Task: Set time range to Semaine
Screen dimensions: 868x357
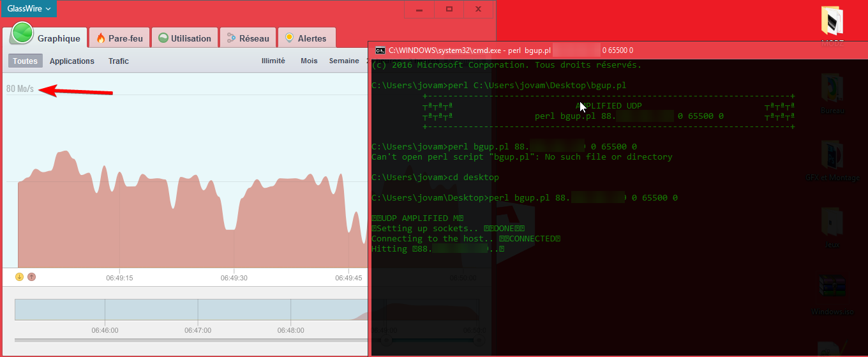Action: tap(344, 61)
